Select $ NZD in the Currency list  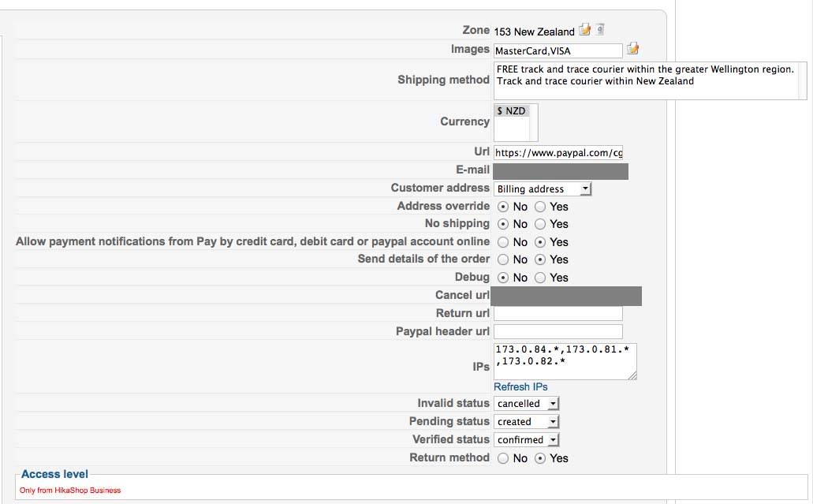coord(511,111)
